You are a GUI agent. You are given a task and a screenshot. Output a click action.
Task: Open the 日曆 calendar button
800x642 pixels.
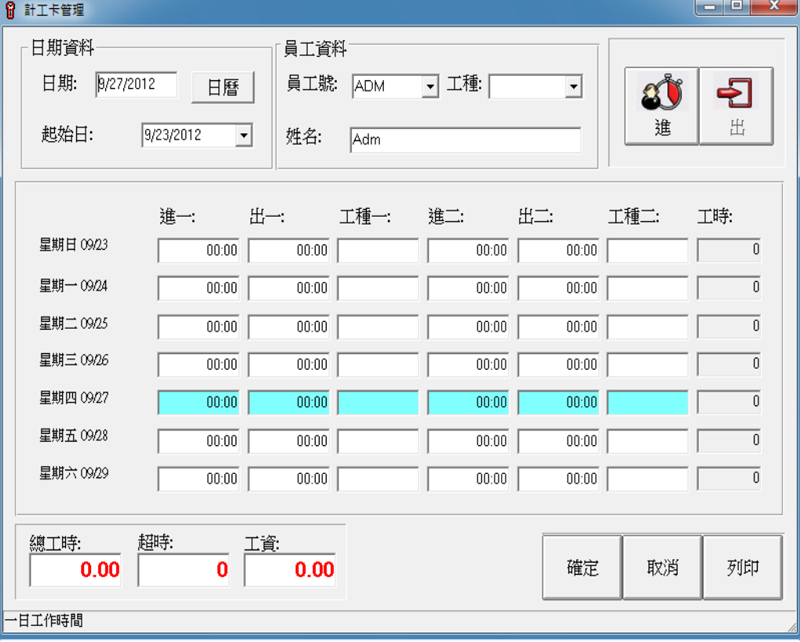click(x=223, y=87)
